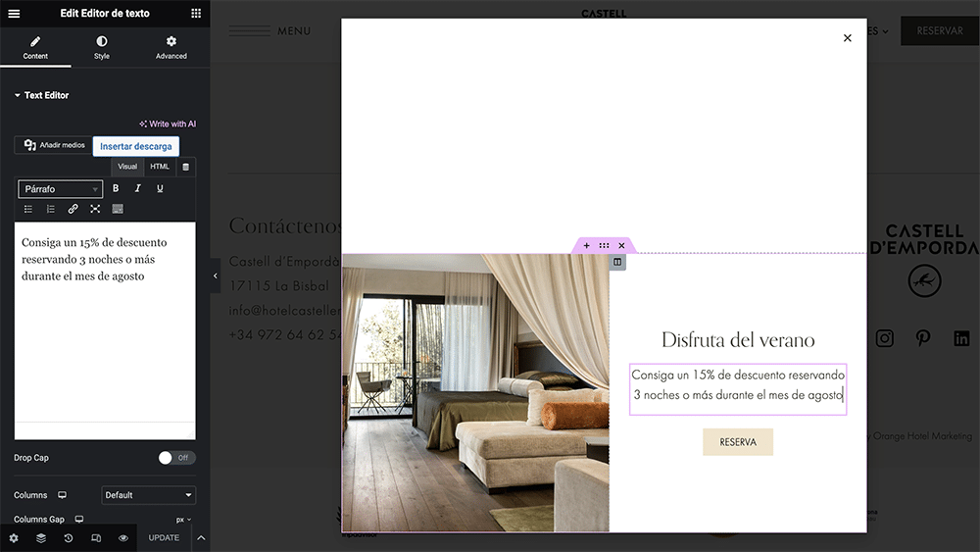980x552 pixels.
Task: Toggle underline formatting
Action: click(x=160, y=188)
